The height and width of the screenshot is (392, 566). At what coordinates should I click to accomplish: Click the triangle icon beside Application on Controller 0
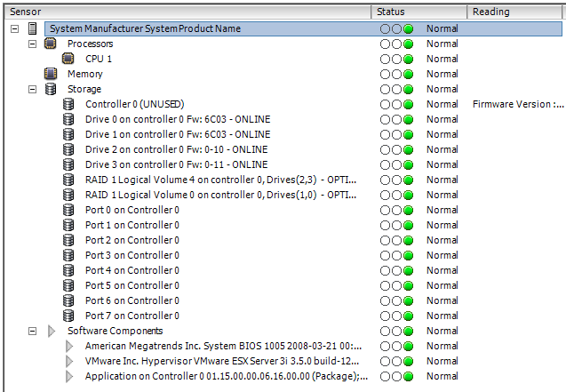(x=69, y=377)
